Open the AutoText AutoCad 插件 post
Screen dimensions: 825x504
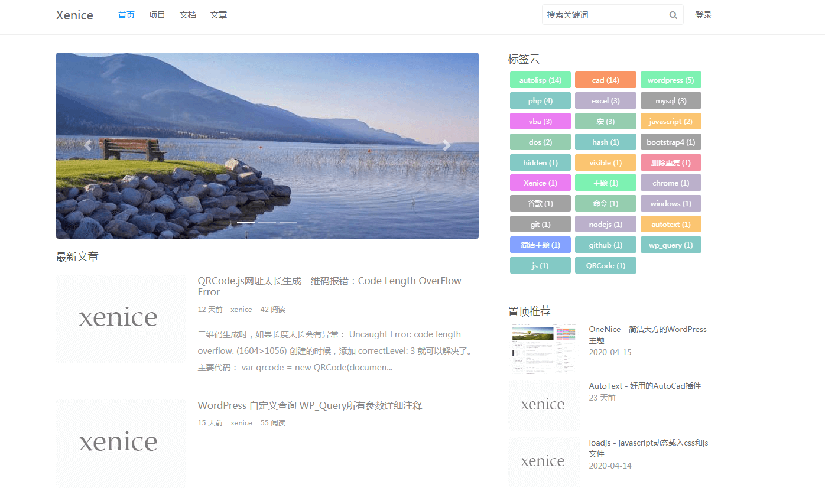click(x=644, y=385)
